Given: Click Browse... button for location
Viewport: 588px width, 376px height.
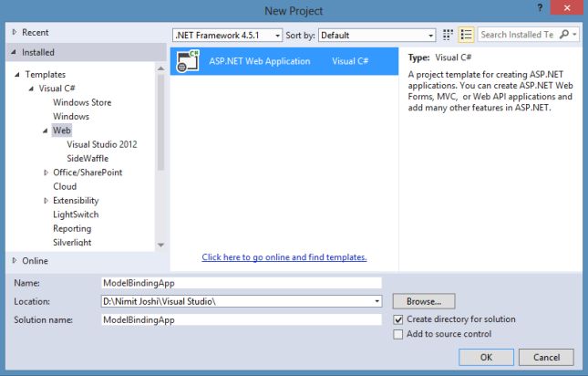Looking at the screenshot, I should click(424, 301).
